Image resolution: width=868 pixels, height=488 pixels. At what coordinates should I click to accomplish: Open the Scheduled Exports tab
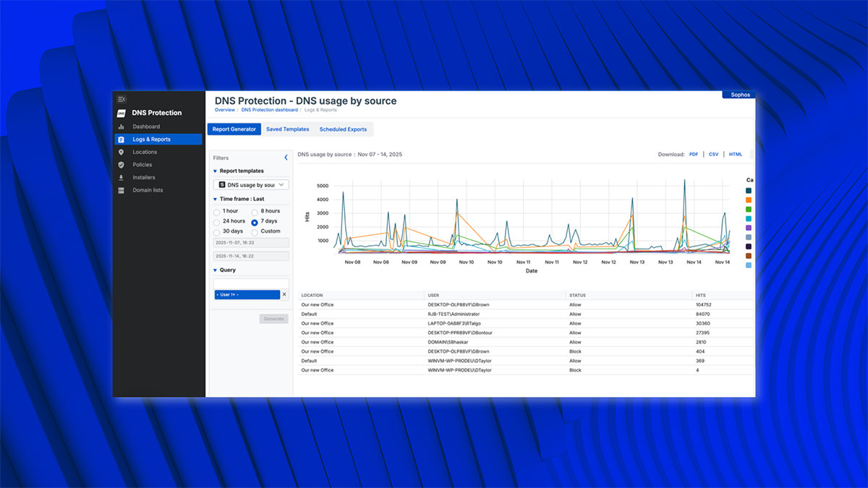point(343,129)
